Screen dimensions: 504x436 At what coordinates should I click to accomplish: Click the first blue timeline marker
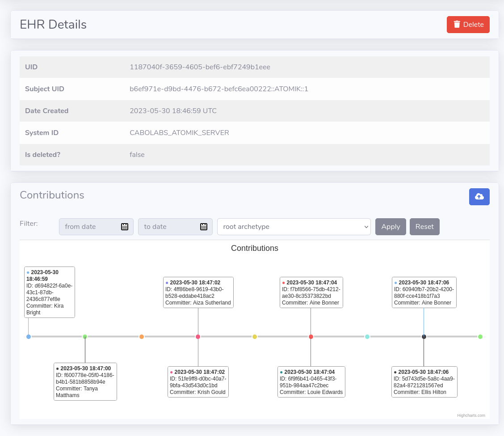[29, 337]
